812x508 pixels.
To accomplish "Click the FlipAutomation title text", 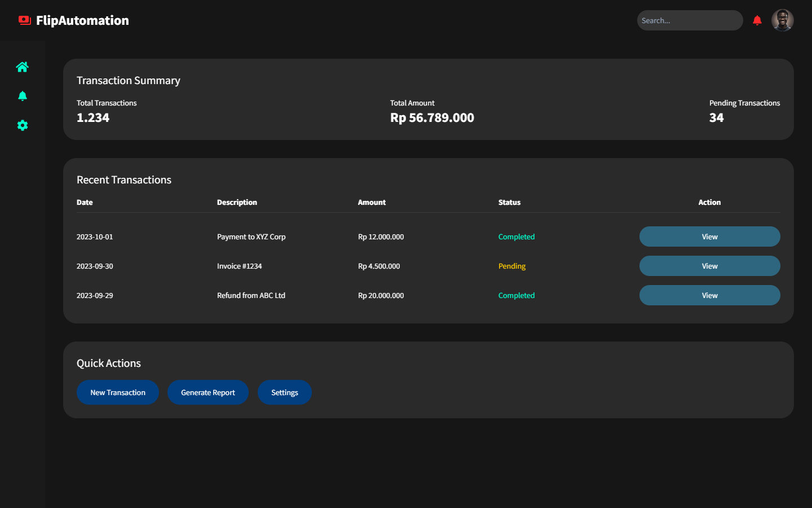I will (x=82, y=20).
